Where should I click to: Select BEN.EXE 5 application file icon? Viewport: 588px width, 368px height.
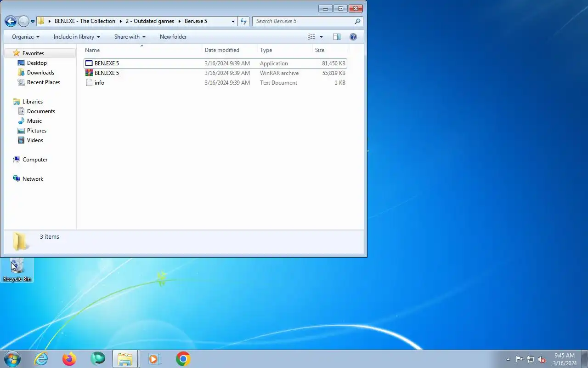pos(89,63)
